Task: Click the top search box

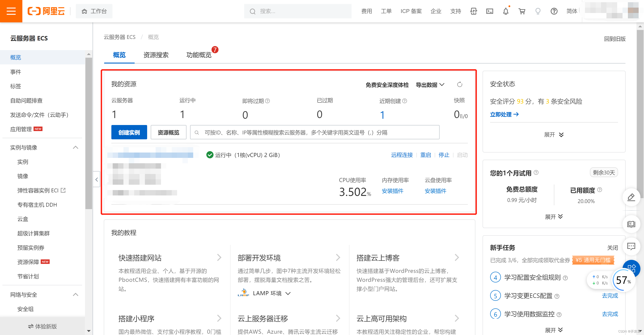Action: tap(297, 11)
